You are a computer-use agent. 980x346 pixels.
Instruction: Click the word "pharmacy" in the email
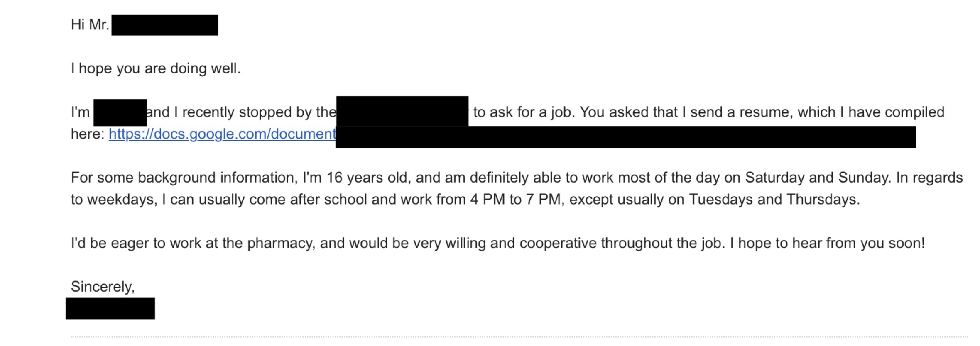point(280,243)
